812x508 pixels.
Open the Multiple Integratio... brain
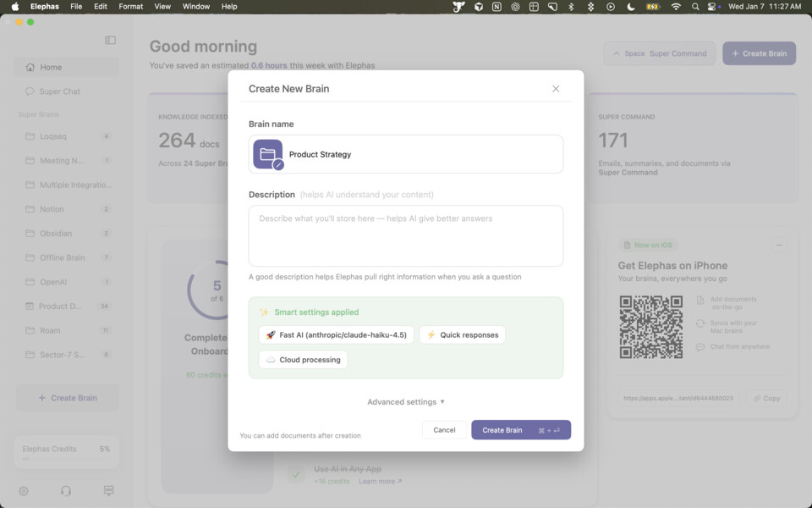(x=66, y=185)
